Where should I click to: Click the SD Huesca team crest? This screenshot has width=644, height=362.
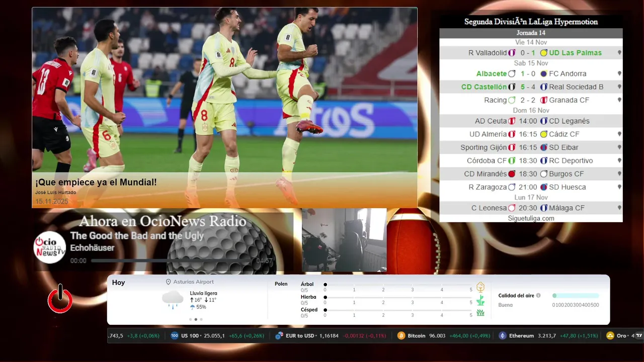543,187
